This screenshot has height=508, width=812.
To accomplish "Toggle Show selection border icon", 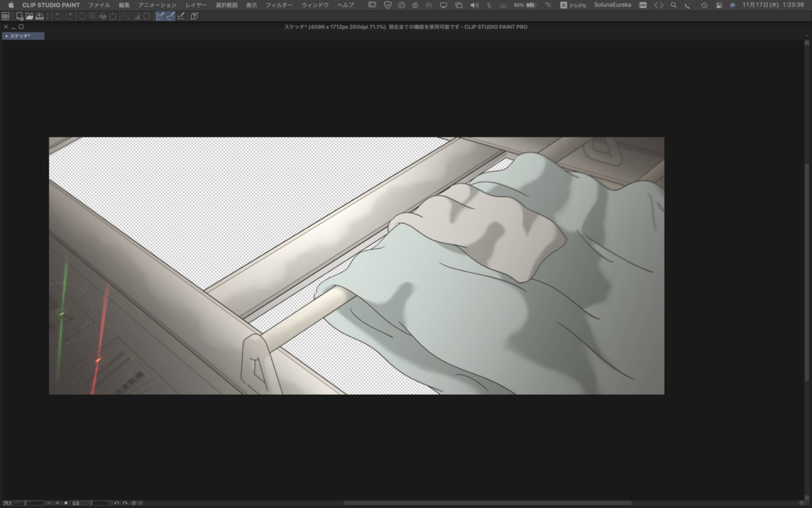I will coord(146,16).
